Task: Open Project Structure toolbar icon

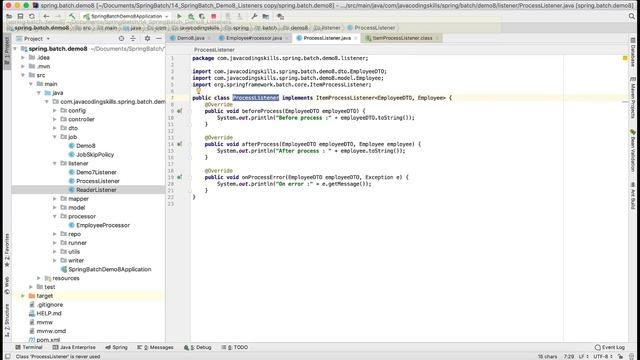Action: coord(266,16)
